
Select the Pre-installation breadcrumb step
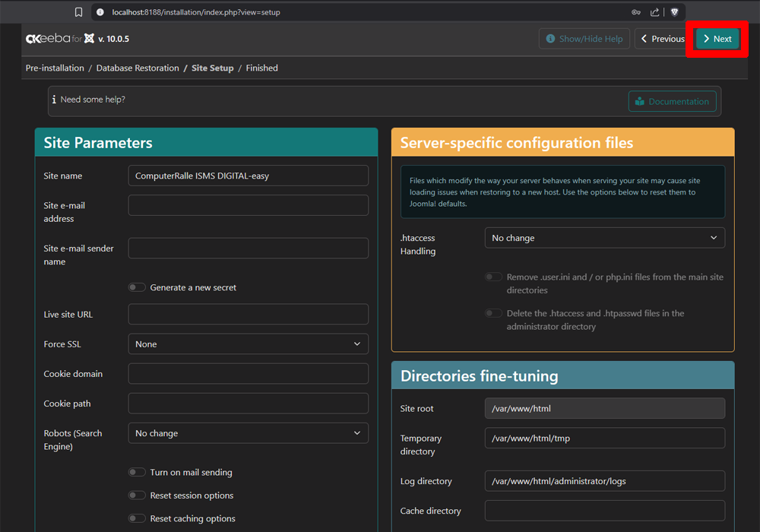coord(54,68)
